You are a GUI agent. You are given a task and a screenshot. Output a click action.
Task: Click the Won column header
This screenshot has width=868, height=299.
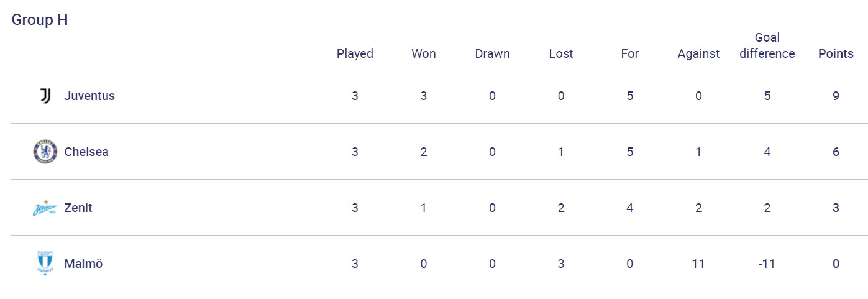click(424, 53)
